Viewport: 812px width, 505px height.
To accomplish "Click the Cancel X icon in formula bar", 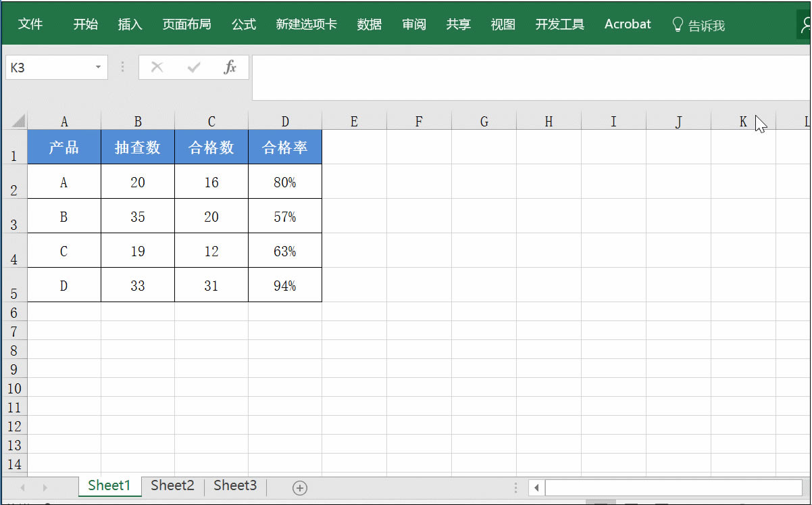I will (x=157, y=67).
